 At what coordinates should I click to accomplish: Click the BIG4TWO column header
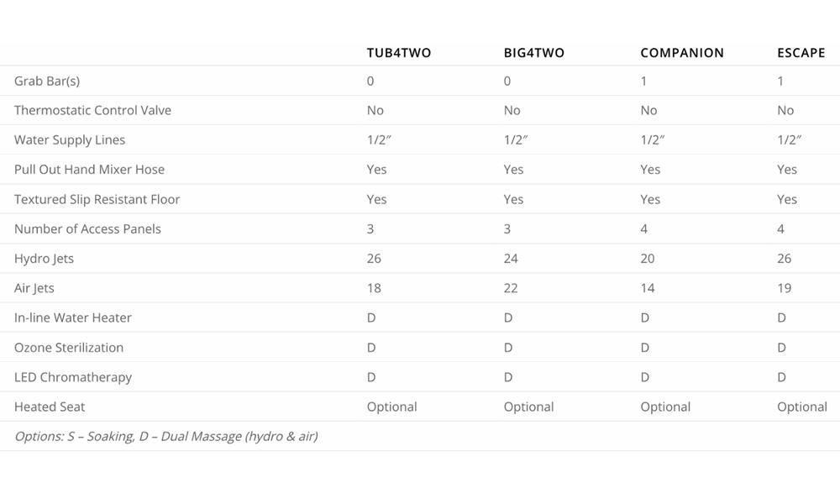pos(533,52)
